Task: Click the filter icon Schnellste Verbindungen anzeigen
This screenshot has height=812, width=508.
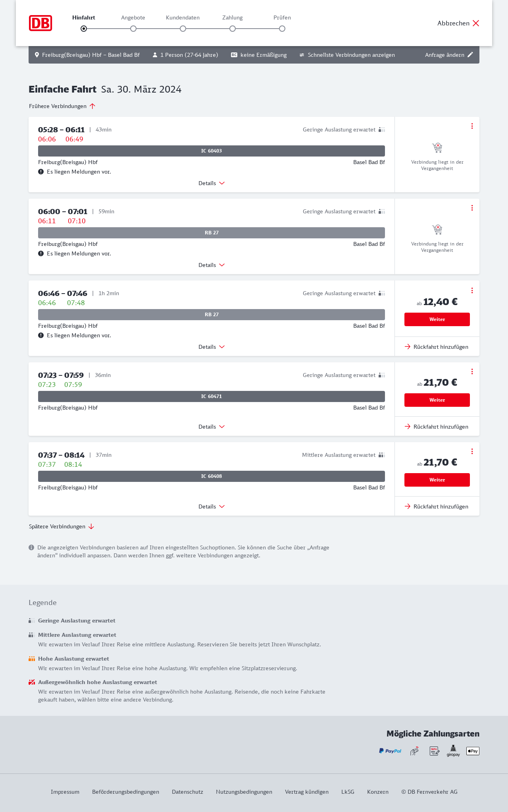Action: click(x=302, y=55)
